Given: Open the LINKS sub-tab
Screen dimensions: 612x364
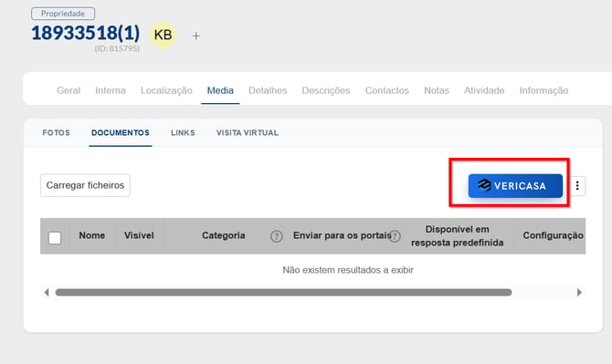Looking at the screenshot, I should point(183,133).
